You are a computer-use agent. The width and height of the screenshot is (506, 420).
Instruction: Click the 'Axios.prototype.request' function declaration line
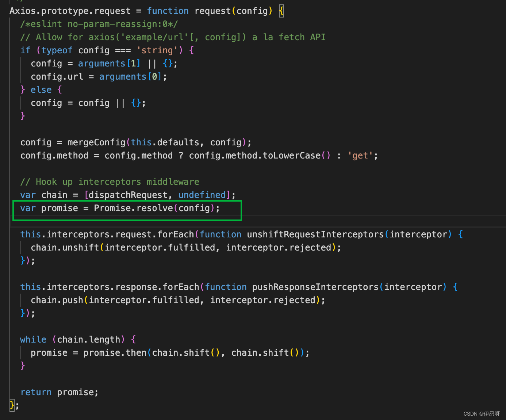pyautogui.click(x=146, y=11)
